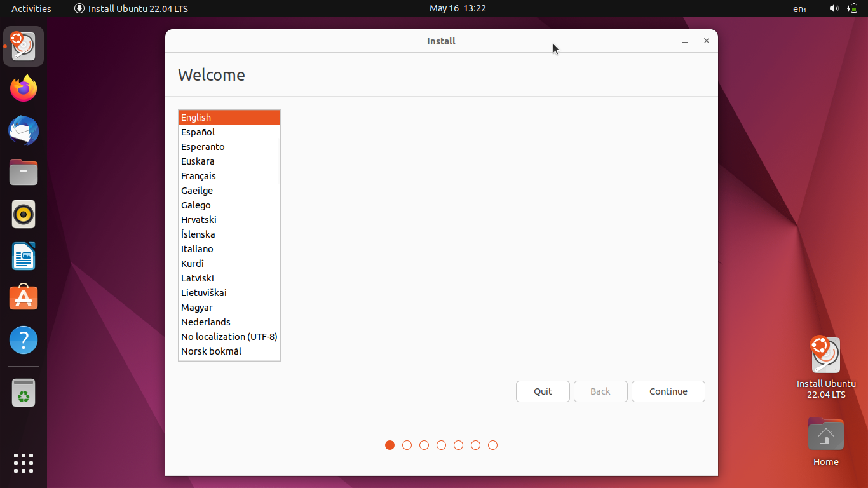Image resolution: width=868 pixels, height=488 pixels.
Task: Show Applications grid in dock
Action: [x=24, y=463]
